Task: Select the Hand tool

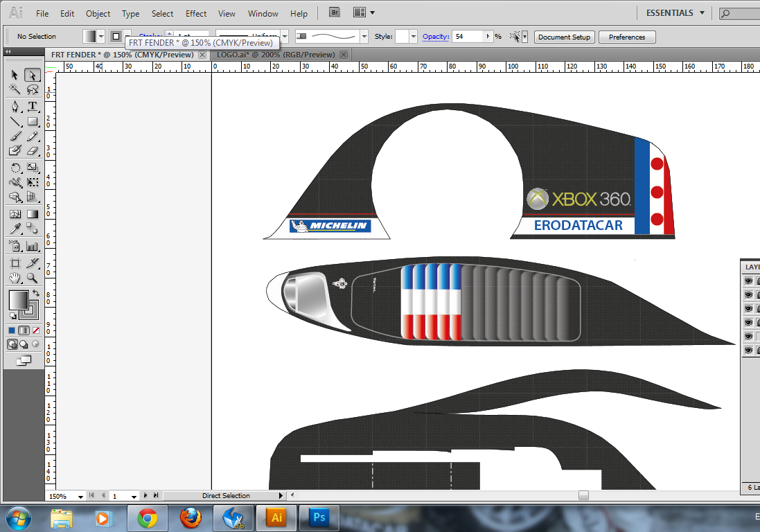Action: click(x=15, y=278)
